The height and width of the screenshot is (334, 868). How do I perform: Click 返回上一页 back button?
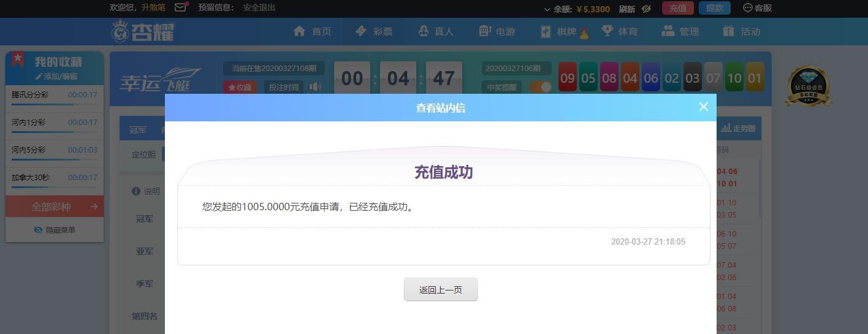pyautogui.click(x=441, y=290)
